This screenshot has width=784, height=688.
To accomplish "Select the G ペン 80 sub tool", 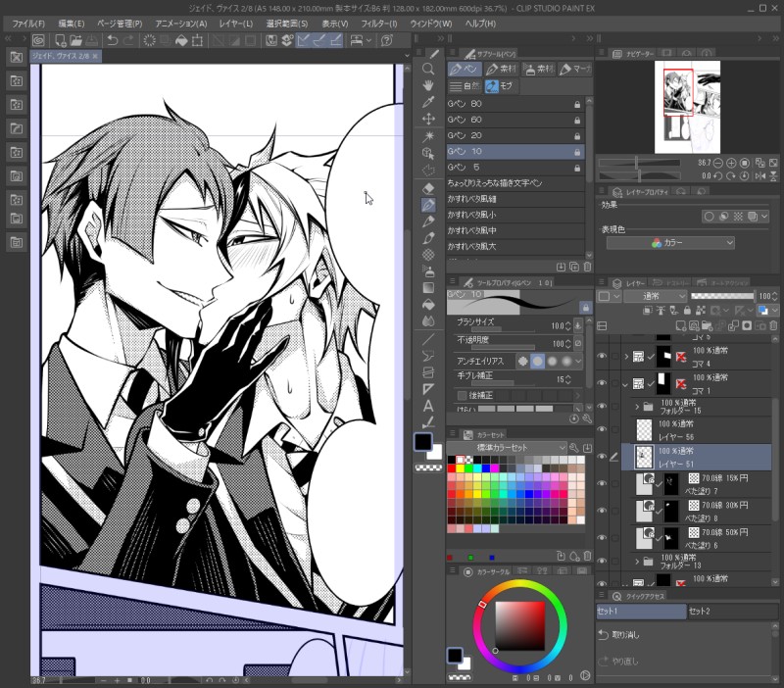I will 514,104.
